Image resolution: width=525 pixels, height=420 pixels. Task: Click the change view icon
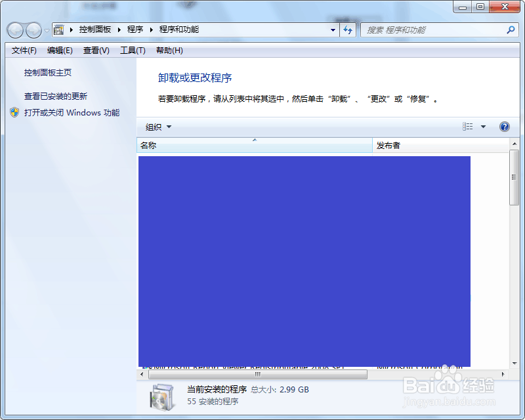coord(468,127)
